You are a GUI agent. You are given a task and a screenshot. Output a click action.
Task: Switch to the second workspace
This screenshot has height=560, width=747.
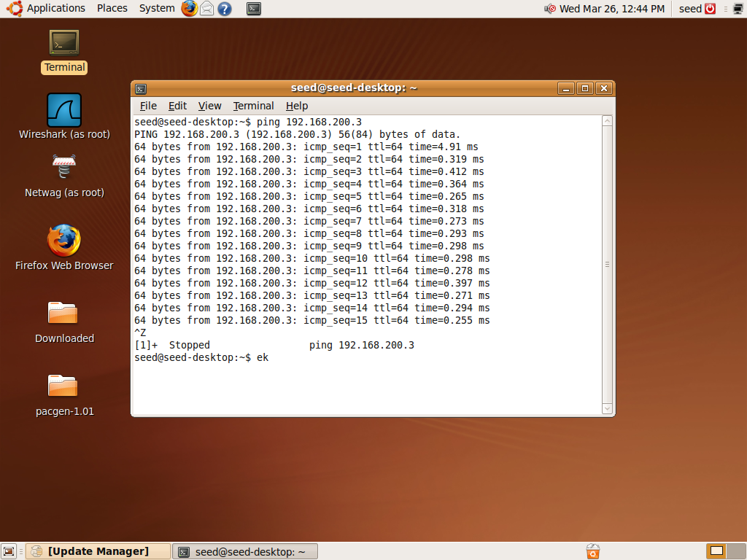point(736,551)
